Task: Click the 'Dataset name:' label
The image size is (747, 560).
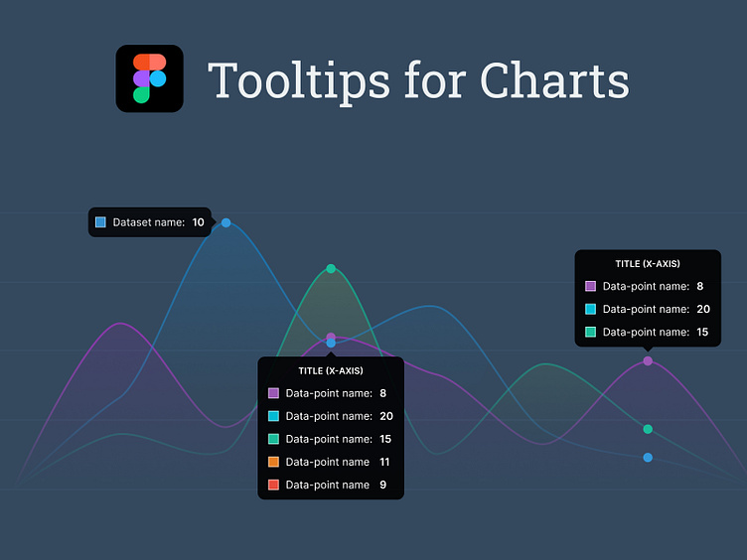Action: pyautogui.click(x=149, y=222)
